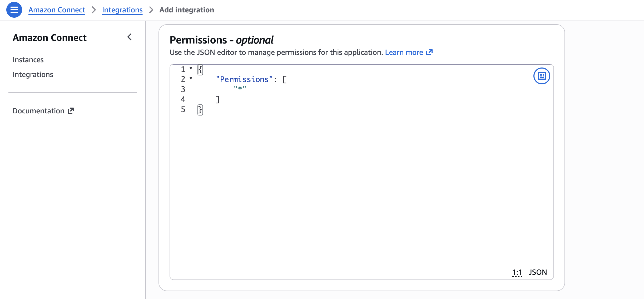Select Integrations in the side navigation

[33, 74]
